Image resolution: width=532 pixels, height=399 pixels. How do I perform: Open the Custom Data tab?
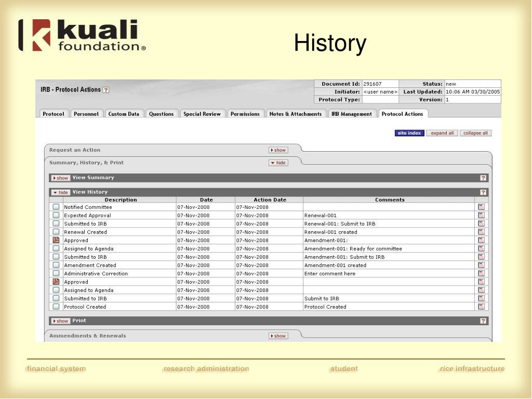pos(124,114)
